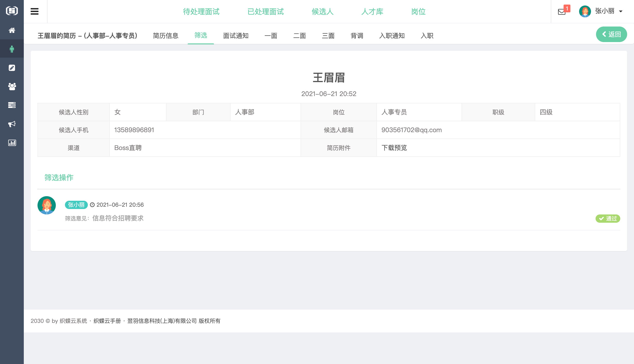634x364 pixels.
Task: Open the 背调 stage tab
Action: click(x=357, y=36)
